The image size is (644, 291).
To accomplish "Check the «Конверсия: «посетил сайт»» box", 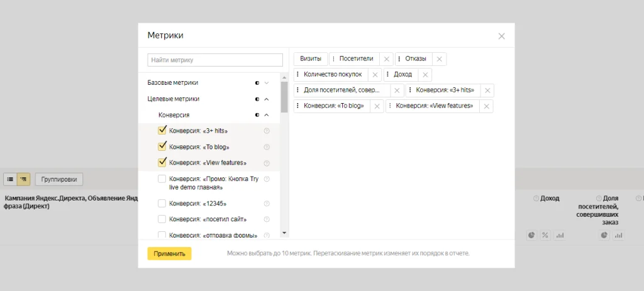I will point(162,219).
